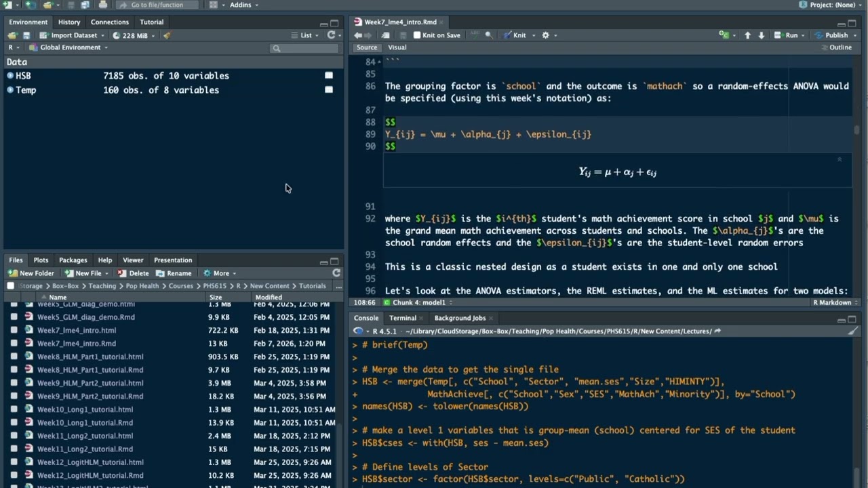Click the View current working directory arrow icon in console
868x488 pixels.
717,331
